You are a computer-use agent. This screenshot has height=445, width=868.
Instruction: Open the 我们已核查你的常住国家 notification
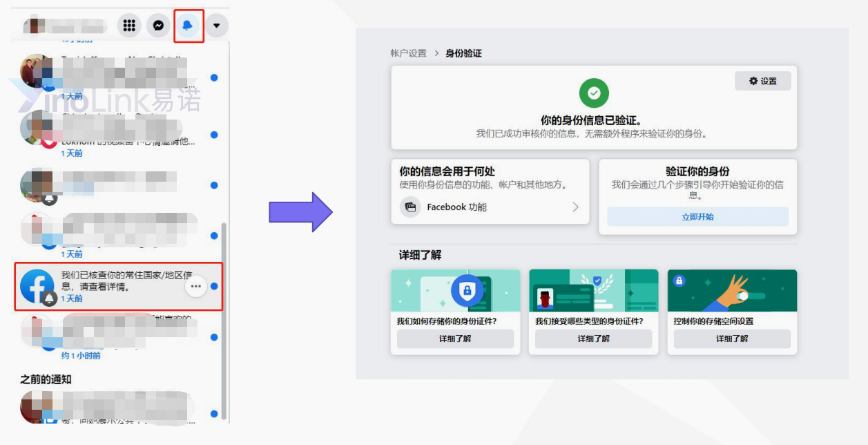point(119,286)
